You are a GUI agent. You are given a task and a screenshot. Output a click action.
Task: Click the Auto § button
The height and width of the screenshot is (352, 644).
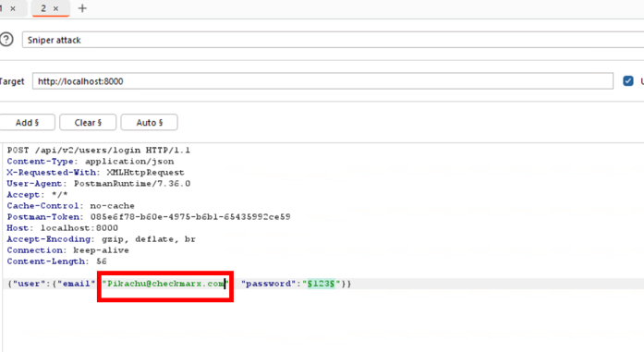pyautogui.click(x=150, y=122)
